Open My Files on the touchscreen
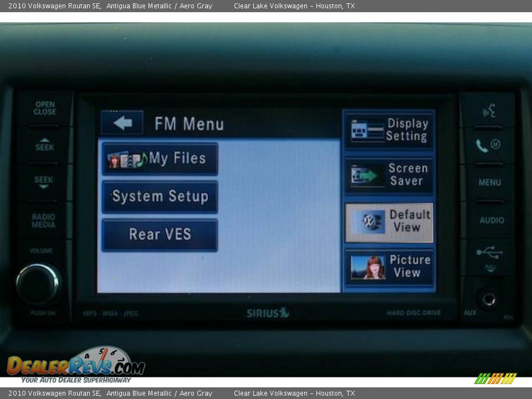Viewport: 532px width, 399px height. [x=160, y=159]
